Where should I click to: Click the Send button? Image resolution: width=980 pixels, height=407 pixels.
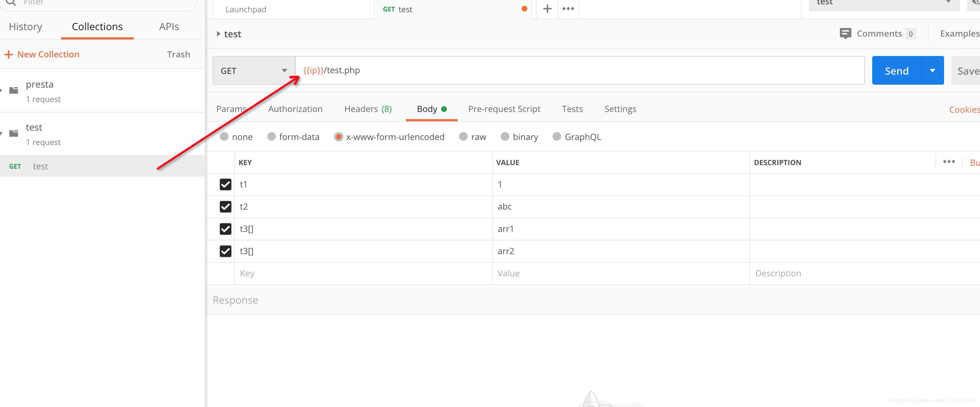pos(896,71)
